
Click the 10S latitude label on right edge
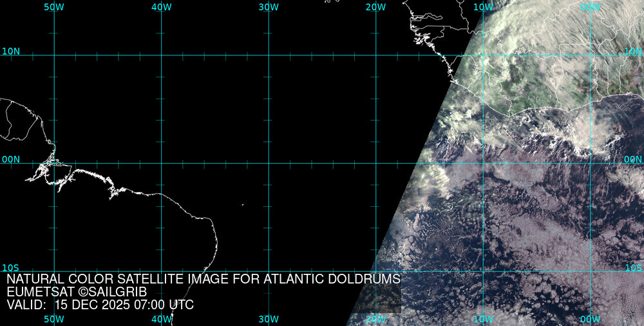pos(633,267)
